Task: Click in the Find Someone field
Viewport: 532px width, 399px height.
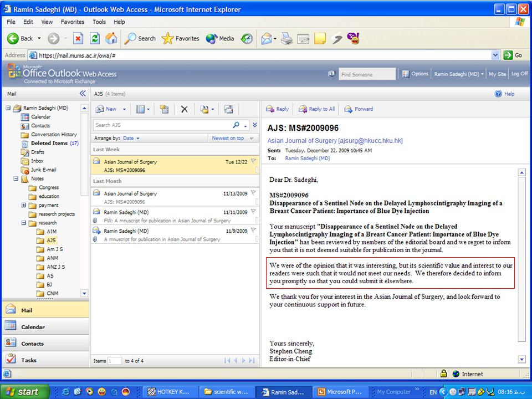Action: (367, 74)
